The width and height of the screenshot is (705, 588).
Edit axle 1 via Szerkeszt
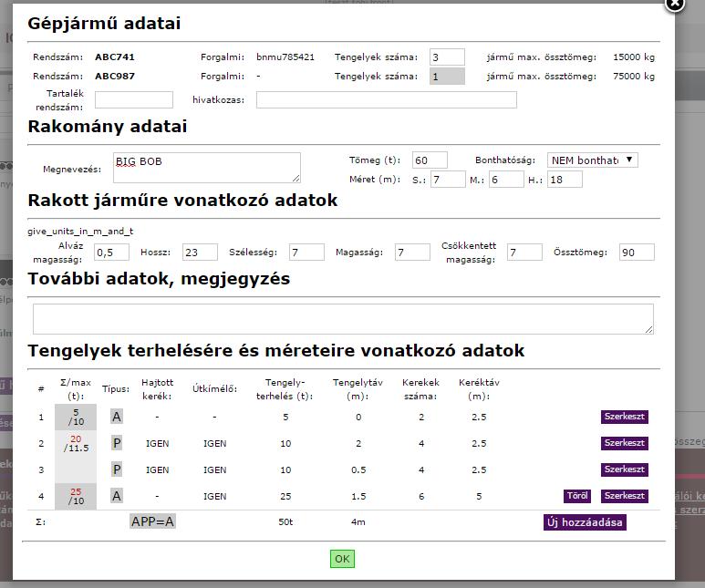tap(625, 417)
